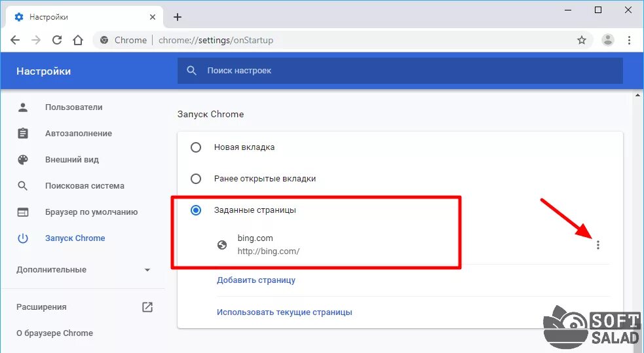Image resolution: width=644 pixels, height=353 pixels.
Task: Open 'Поисковая система' settings section
Action: coord(84,186)
